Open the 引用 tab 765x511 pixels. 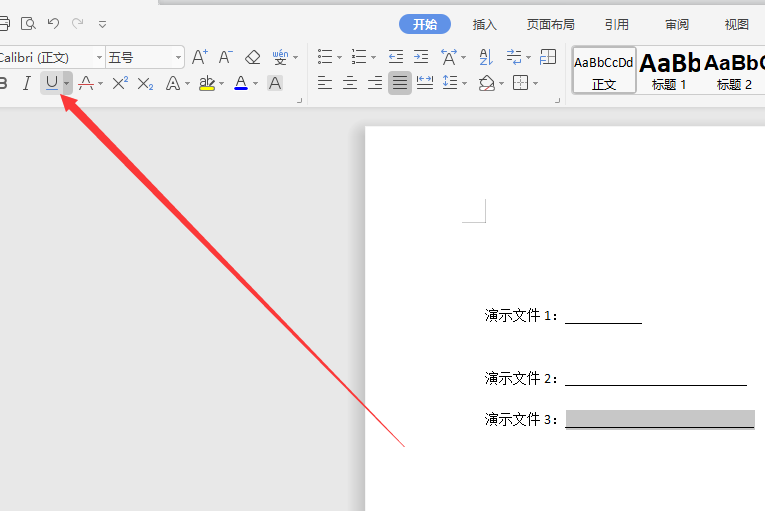(617, 24)
